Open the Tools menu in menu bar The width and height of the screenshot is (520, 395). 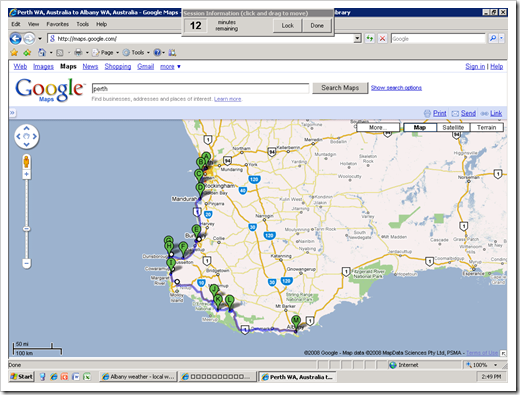pyautogui.click(x=82, y=24)
